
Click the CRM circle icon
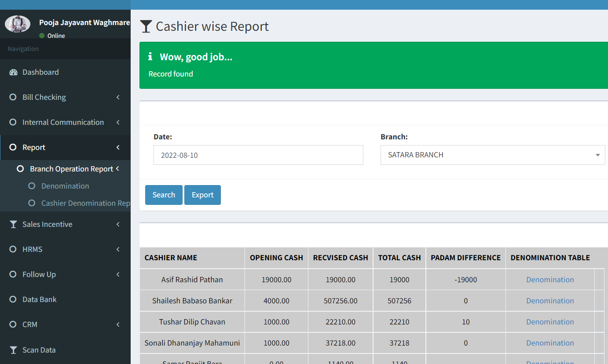(x=13, y=324)
